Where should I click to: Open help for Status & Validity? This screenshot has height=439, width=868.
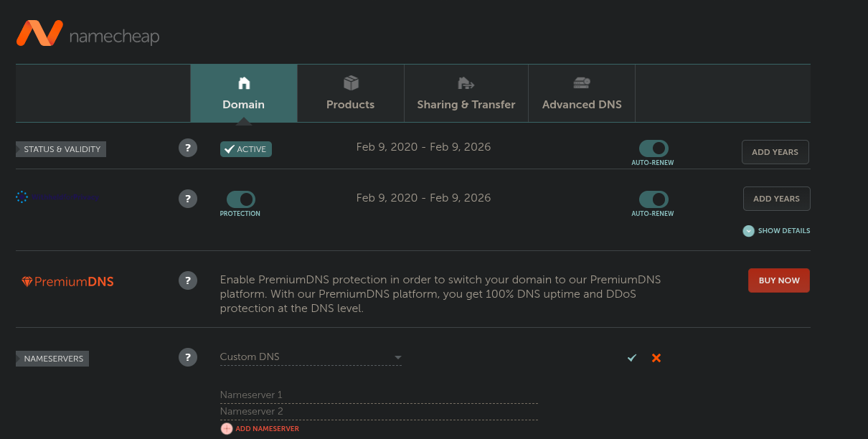point(188,148)
